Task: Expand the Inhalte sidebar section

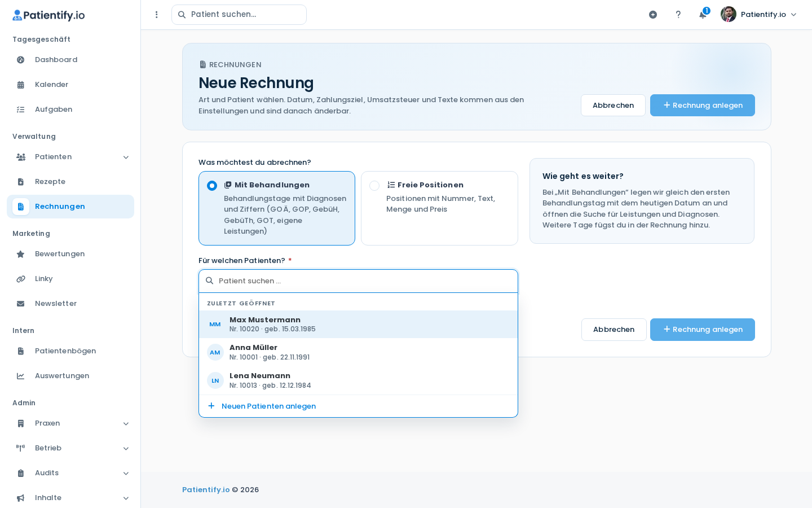Action: 70,498
